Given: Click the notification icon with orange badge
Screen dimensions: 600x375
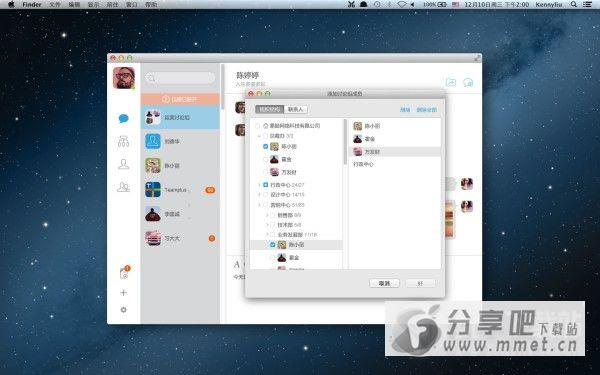Looking at the screenshot, I should [x=124, y=273].
